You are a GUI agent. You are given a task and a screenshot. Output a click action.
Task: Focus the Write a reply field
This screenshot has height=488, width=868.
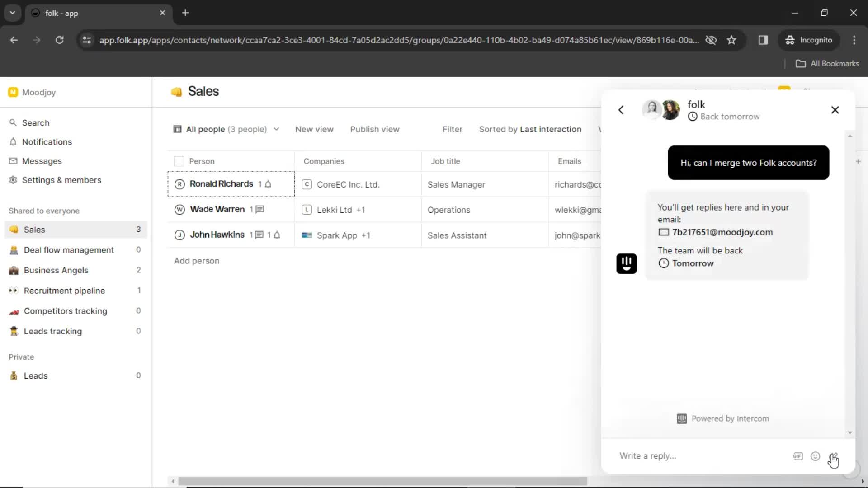[701, 456]
